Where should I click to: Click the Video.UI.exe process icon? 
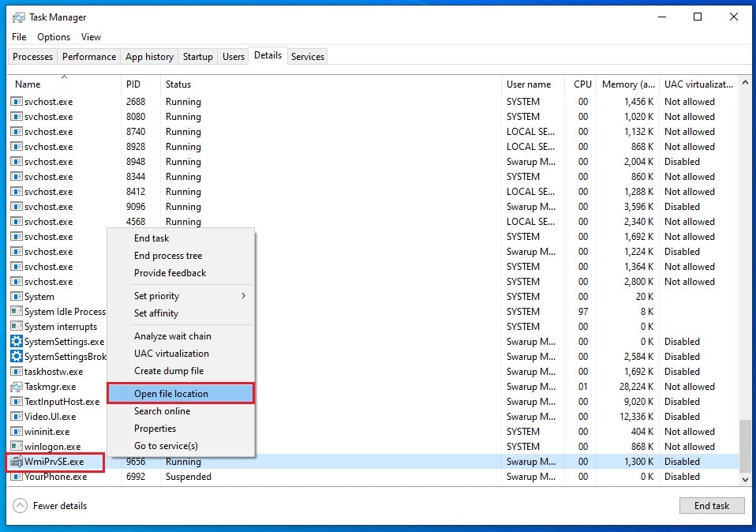17,416
